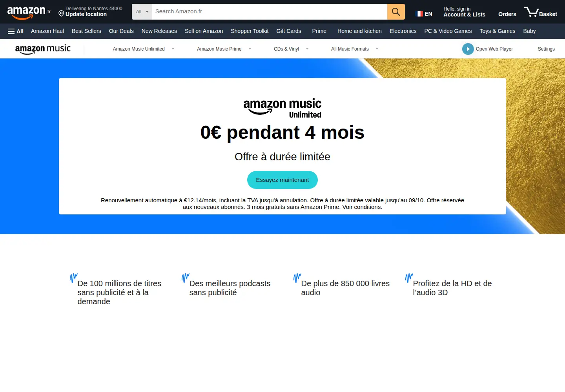Browse Toys & Games
The height and width of the screenshot is (392, 565).
tap(498, 31)
